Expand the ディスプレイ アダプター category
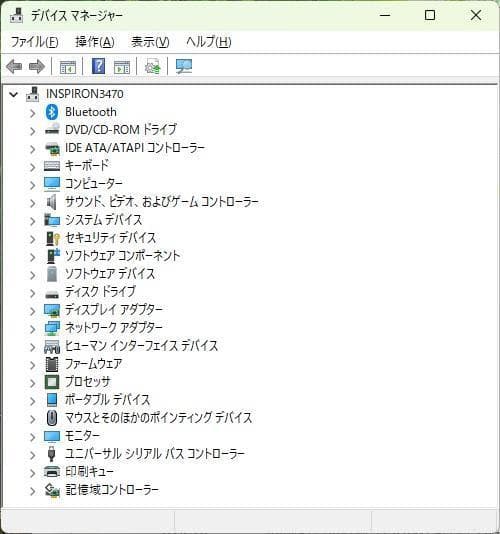Screen dimensions: 500x534 pyautogui.click(x=33, y=311)
